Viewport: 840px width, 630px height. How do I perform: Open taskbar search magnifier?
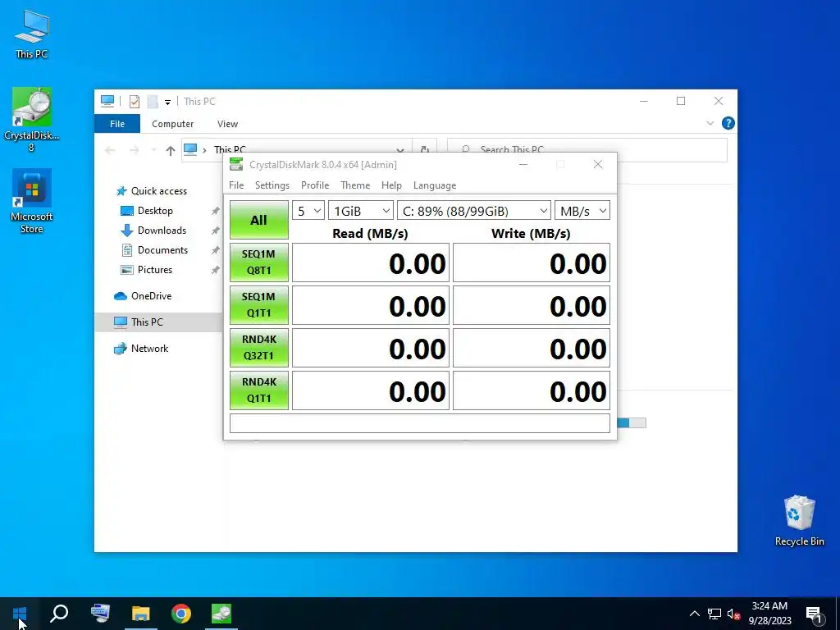tap(59, 614)
